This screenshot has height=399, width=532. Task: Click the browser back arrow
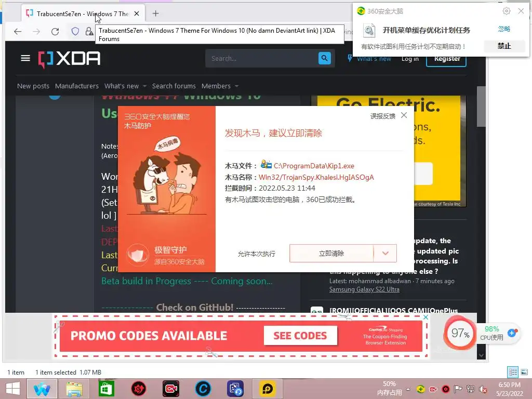coord(18,32)
